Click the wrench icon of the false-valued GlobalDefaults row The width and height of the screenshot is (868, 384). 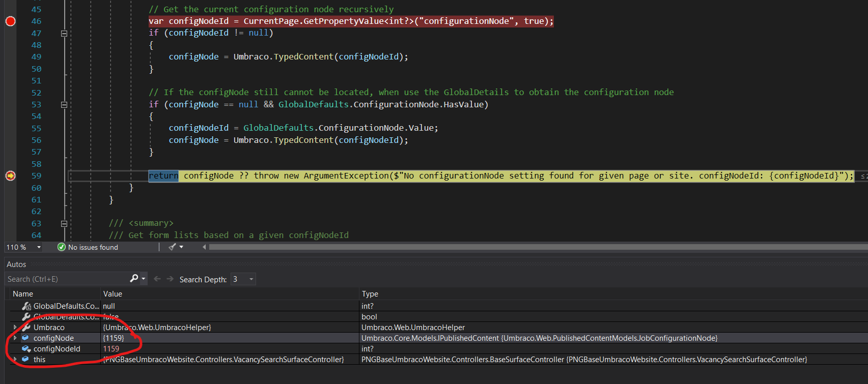(x=26, y=316)
